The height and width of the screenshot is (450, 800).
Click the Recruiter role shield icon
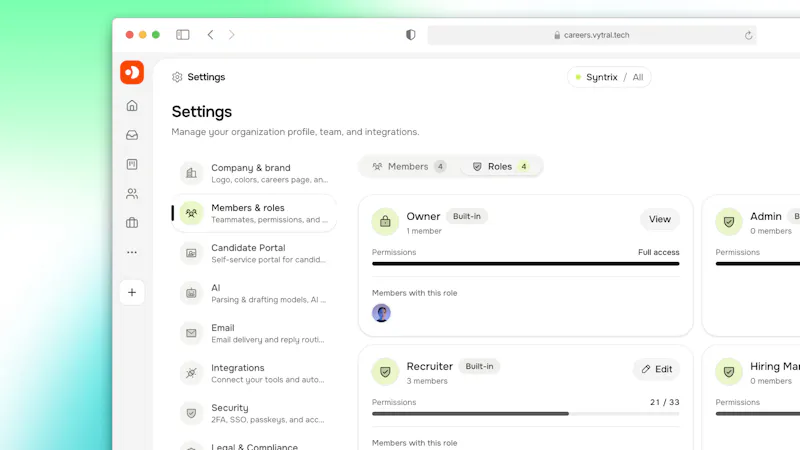[x=385, y=371]
